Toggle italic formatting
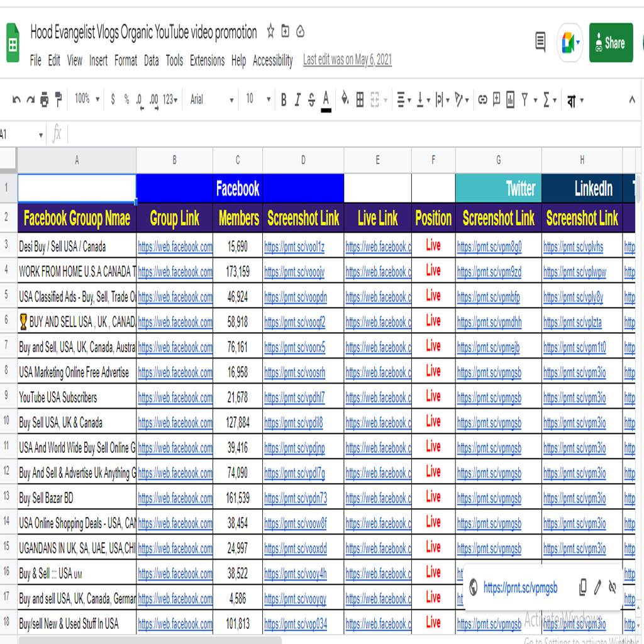 297,99
